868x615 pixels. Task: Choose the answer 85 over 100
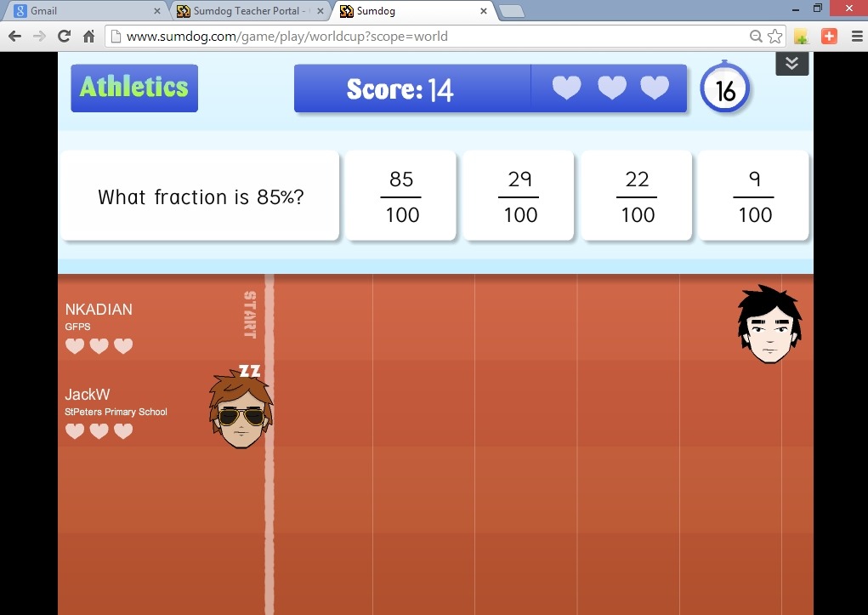click(x=400, y=196)
